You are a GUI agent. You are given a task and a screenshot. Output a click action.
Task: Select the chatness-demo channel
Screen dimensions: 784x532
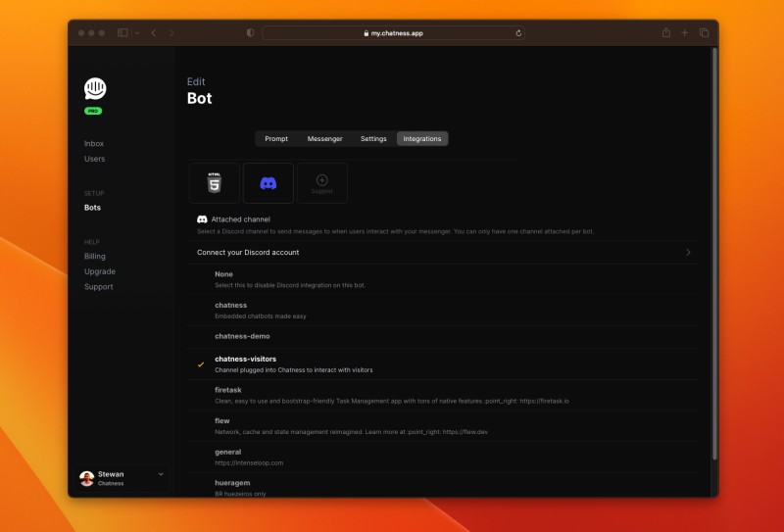443,336
